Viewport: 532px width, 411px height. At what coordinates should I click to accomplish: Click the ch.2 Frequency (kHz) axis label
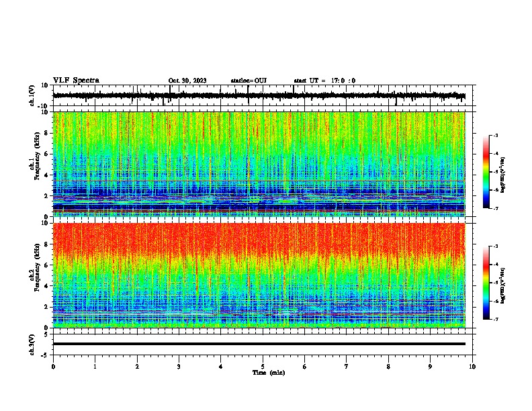(x=34, y=267)
